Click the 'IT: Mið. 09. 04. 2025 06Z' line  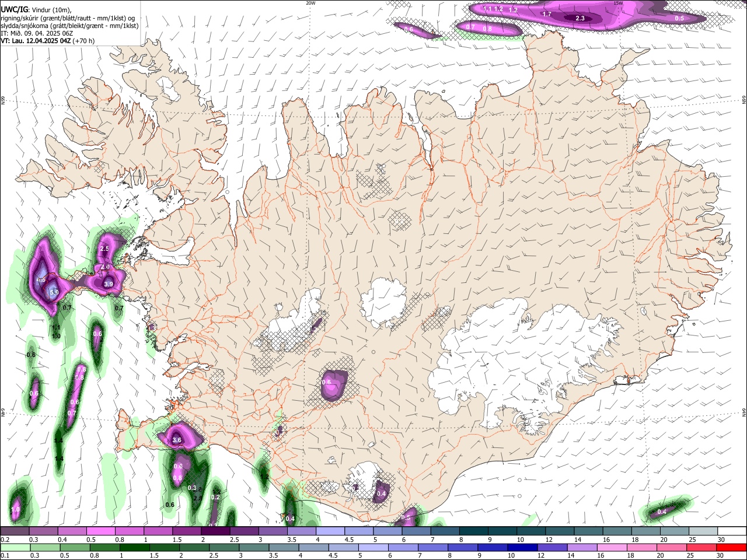coord(36,33)
